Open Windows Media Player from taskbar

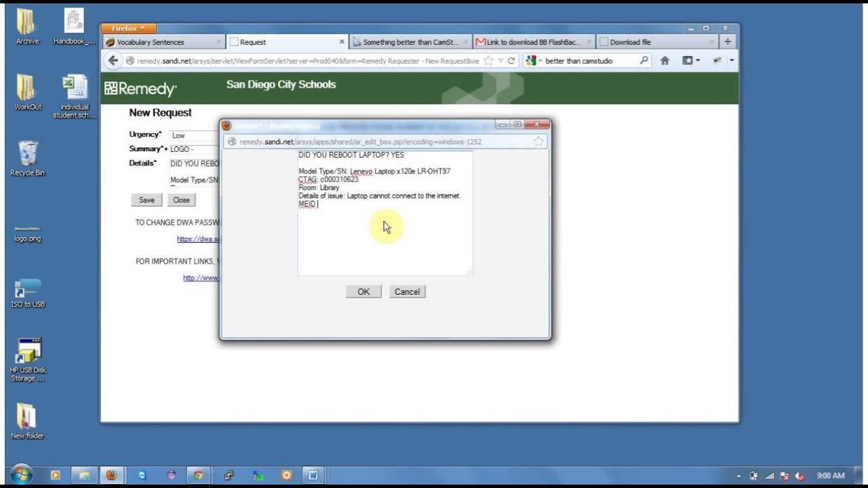[x=56, y=476]
